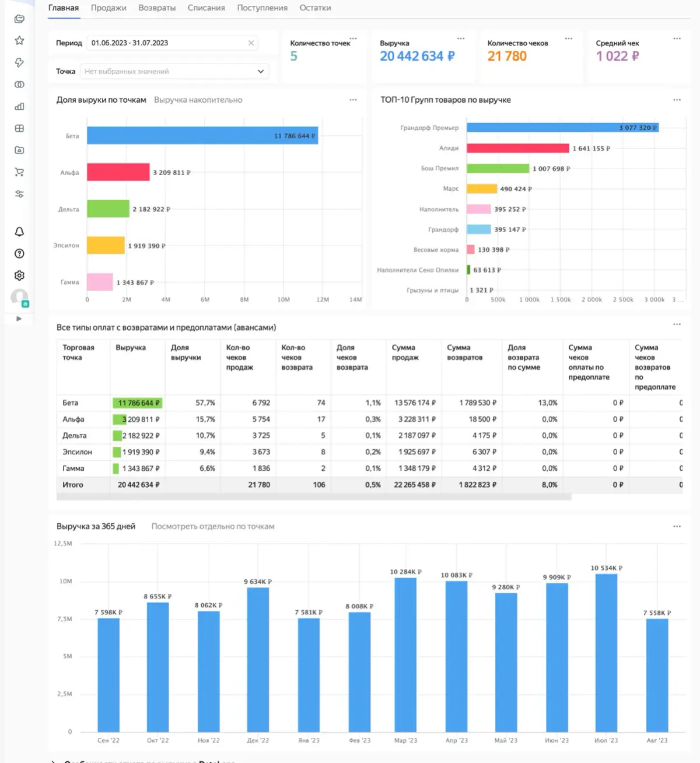Viewport: 700px width, 763px height.
Task: Clear the Период date filter with the X
Action: click(251, 43)
